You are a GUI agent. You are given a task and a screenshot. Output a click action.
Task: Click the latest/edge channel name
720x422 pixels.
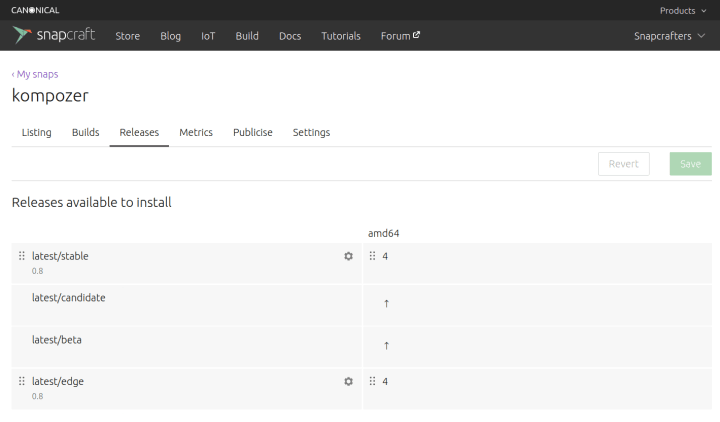tap(58, 382)
